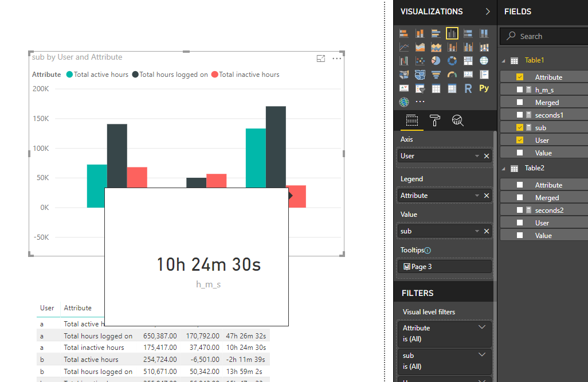Viewport: 588px width, 382px height.
Task: Click the '47h 26m 32s' table cell
Action: click(x=246, y=336)
